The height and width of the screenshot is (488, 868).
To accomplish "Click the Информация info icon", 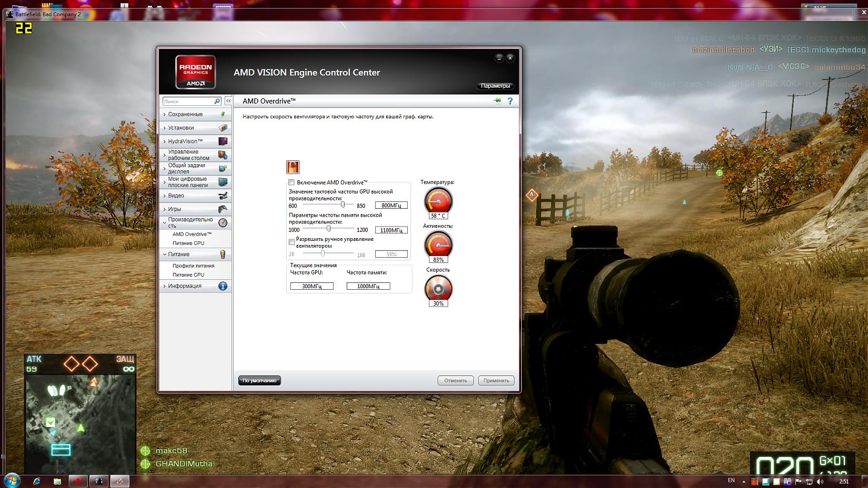I will (223, 286).
